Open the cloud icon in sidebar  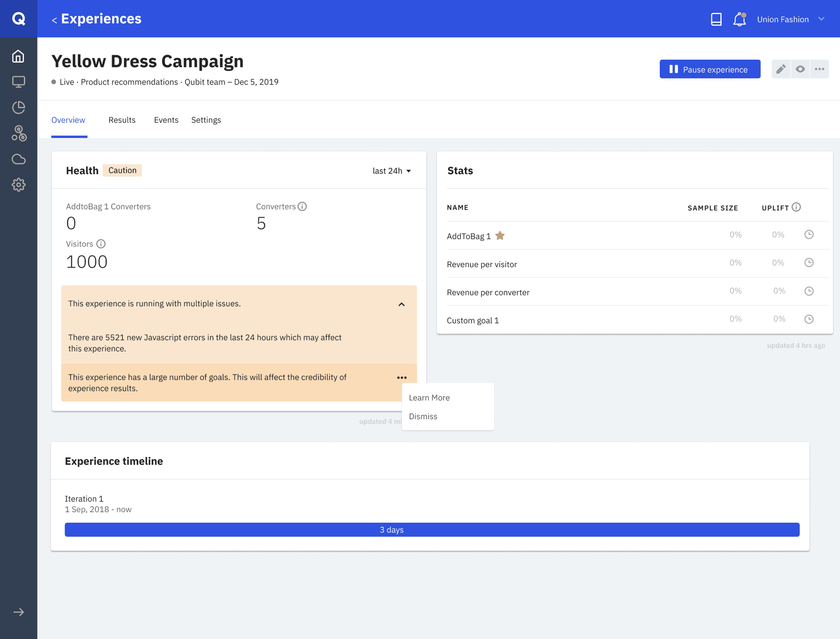coord(18,159)
